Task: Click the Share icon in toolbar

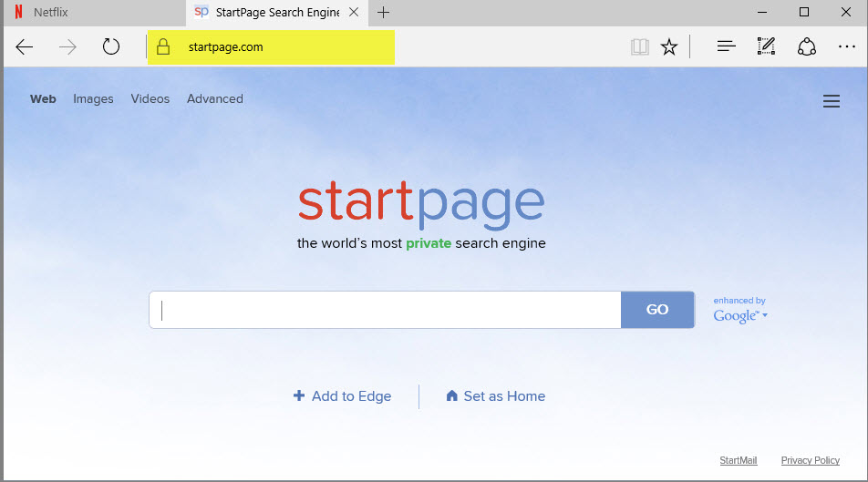Action: tap(806, 46)
